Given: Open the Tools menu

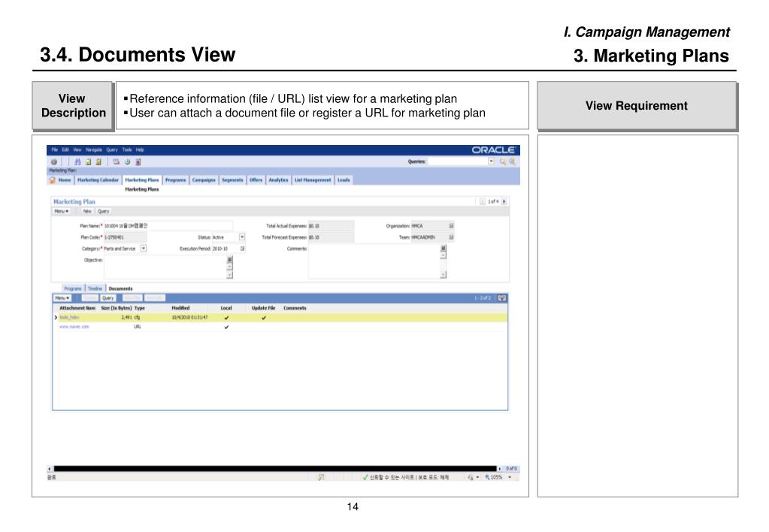Looking at the screenshot, I should tap(127, 150).
